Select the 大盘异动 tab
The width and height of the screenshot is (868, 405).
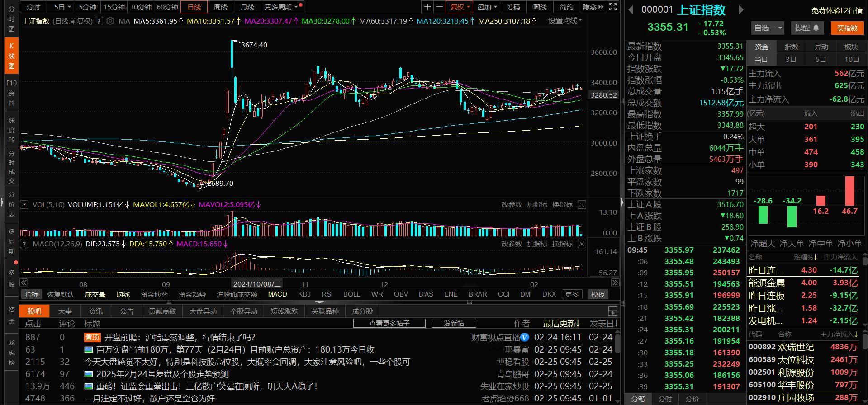coord(203,311)
